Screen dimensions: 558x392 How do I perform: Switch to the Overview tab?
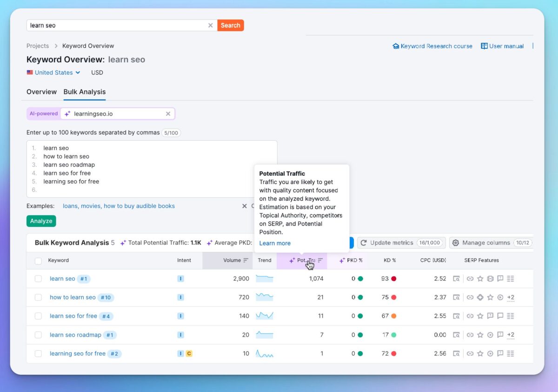[41, 91]
